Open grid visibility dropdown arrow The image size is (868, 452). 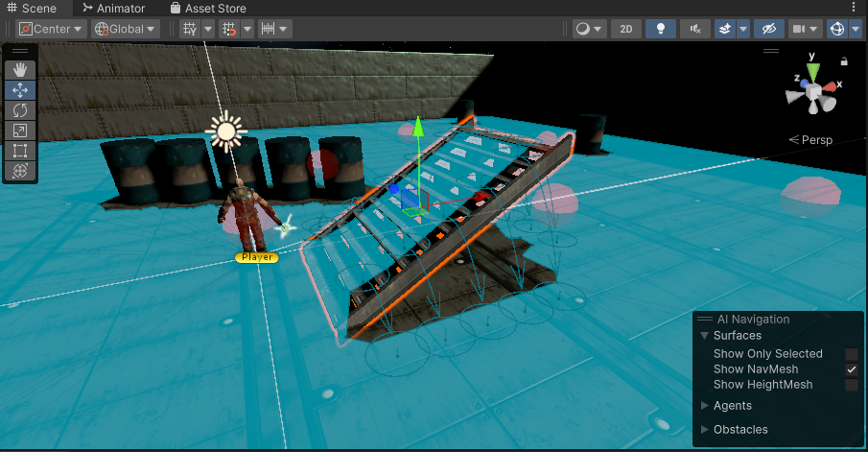tap(208, 29)
